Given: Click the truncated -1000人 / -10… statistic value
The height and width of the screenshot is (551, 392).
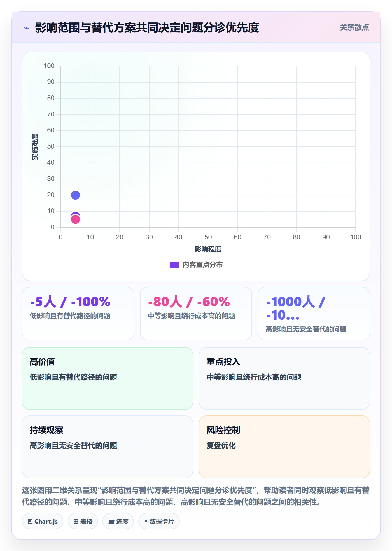Looking at the screenshot, I should (296, 309).
